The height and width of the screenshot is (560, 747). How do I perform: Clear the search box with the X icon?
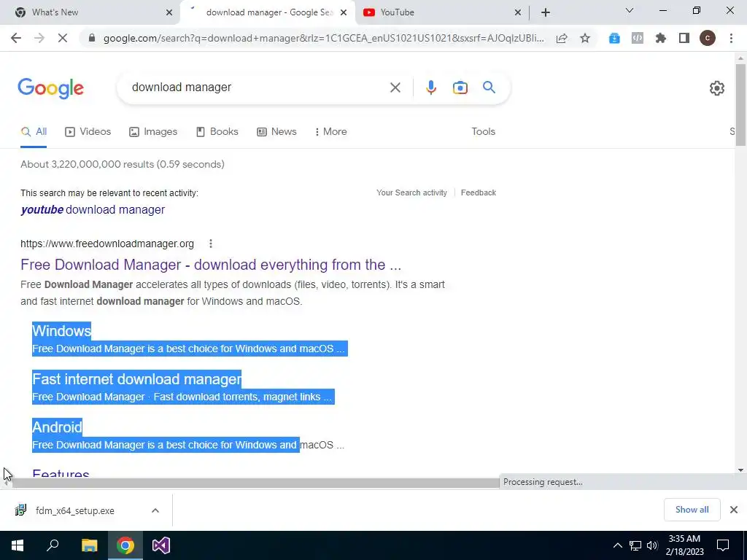pyautogui.click(x=395, y=87)
